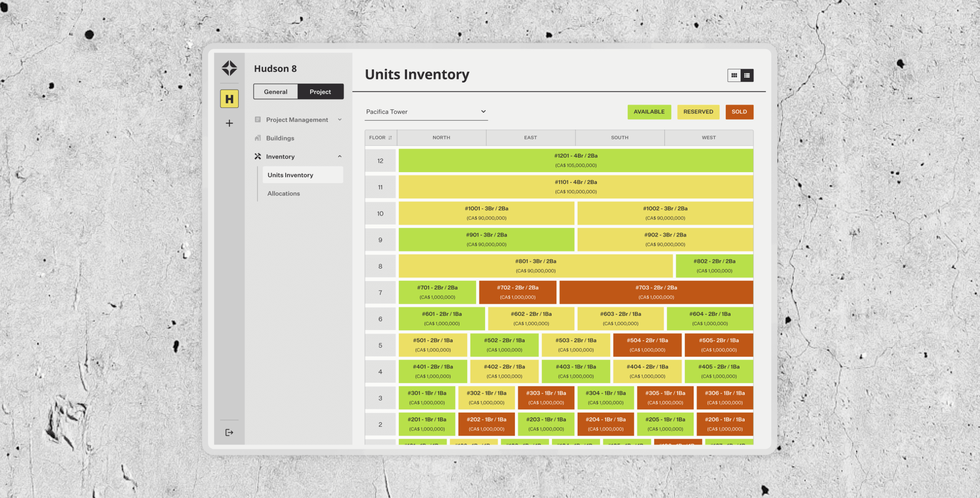Click the Project Management document icon
The height and width of the screenshot is (498, 980).
(257, 119)
